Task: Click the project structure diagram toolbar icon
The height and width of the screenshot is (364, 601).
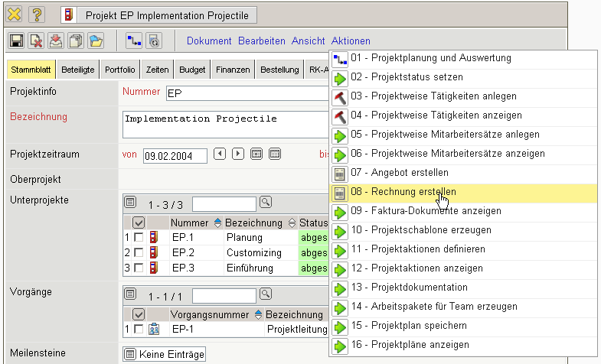Action: pyautogui.click(x=133, y=41)
